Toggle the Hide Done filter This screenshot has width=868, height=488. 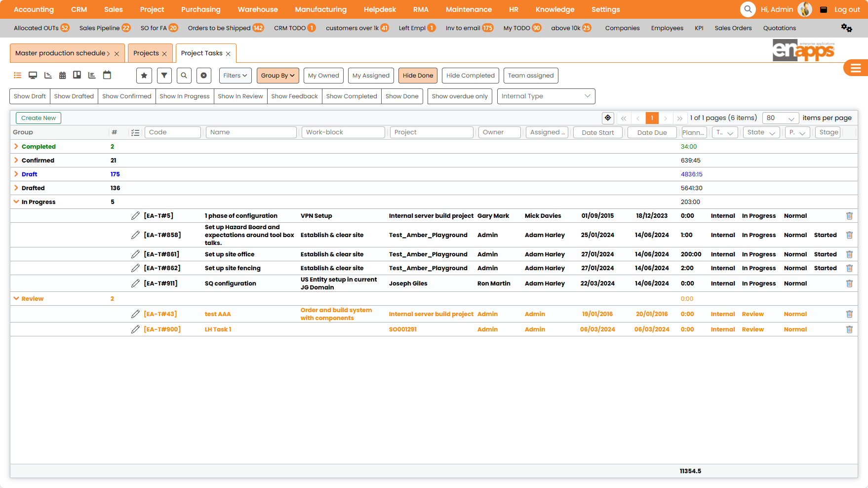[418, 76]
